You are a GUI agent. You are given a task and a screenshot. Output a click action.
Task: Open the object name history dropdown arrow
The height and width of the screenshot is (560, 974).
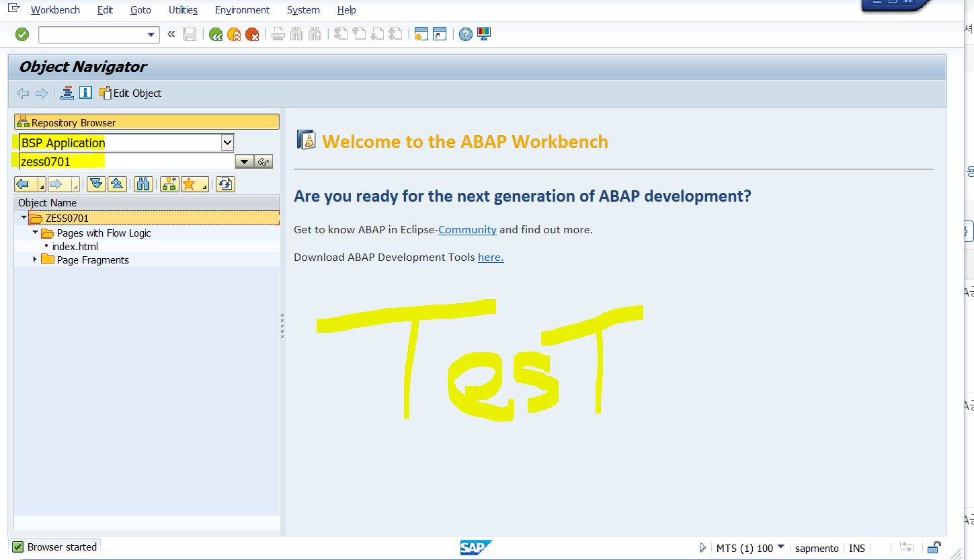[x=244, y=162]
